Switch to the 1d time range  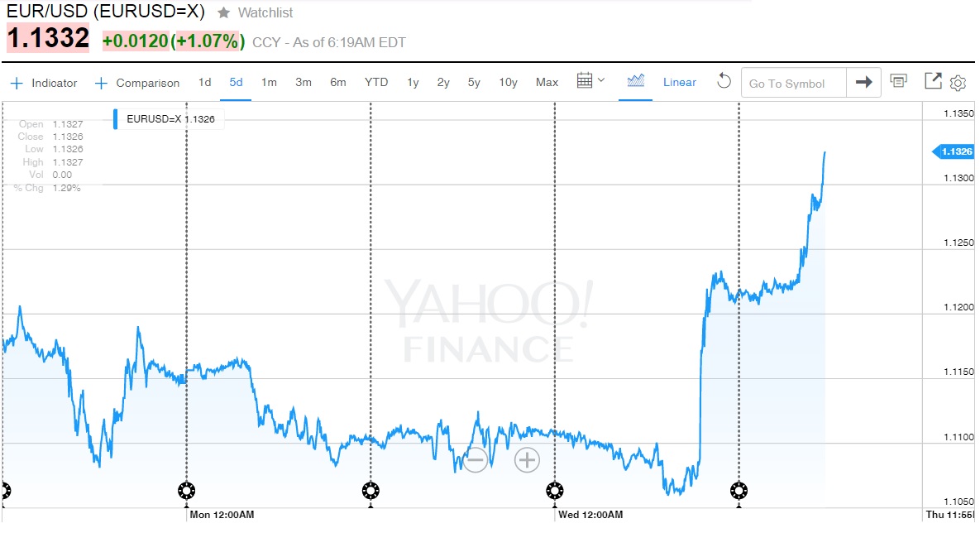tap(204, 82)
